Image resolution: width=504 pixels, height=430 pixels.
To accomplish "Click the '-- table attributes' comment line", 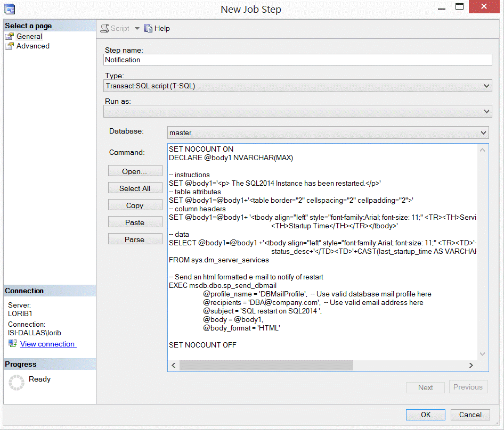I will pos(195,192).
